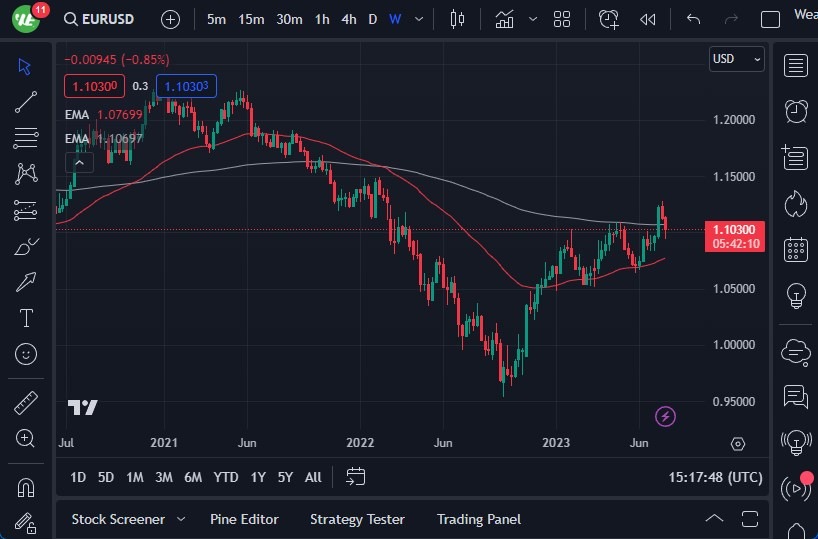Open the Go to date calendar icon
The height and width of the screenshot is (539, 818).
coord(356,477)
